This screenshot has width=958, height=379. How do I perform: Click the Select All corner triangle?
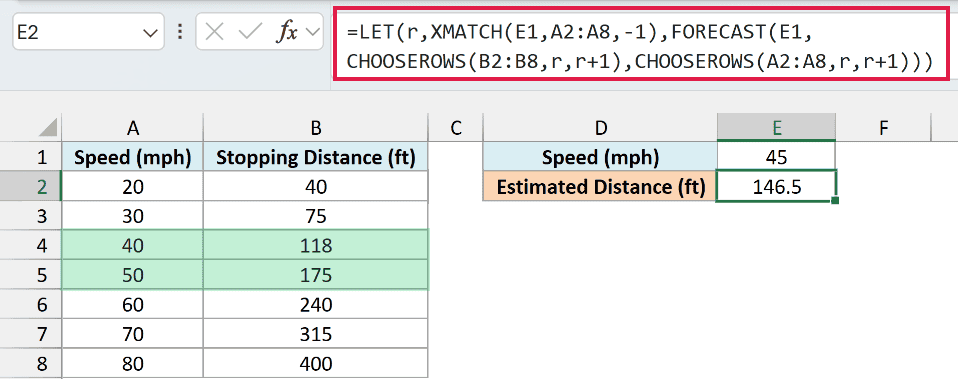48,128
